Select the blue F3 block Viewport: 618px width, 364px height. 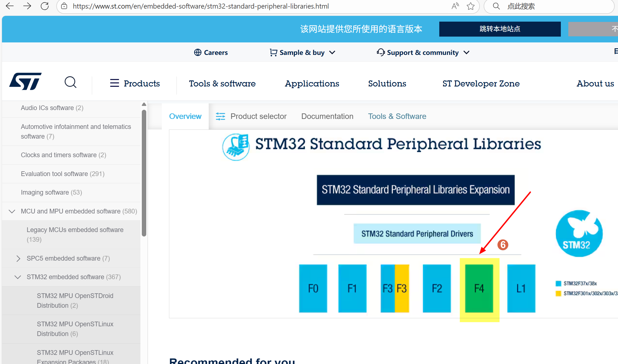tap(388, 288)
